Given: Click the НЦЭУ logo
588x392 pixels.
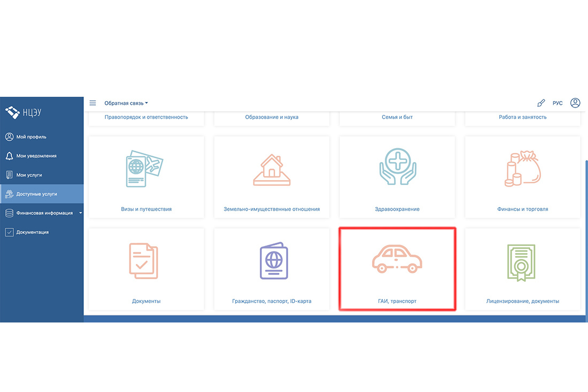Looking at the screenshot, I should (23, 112).
